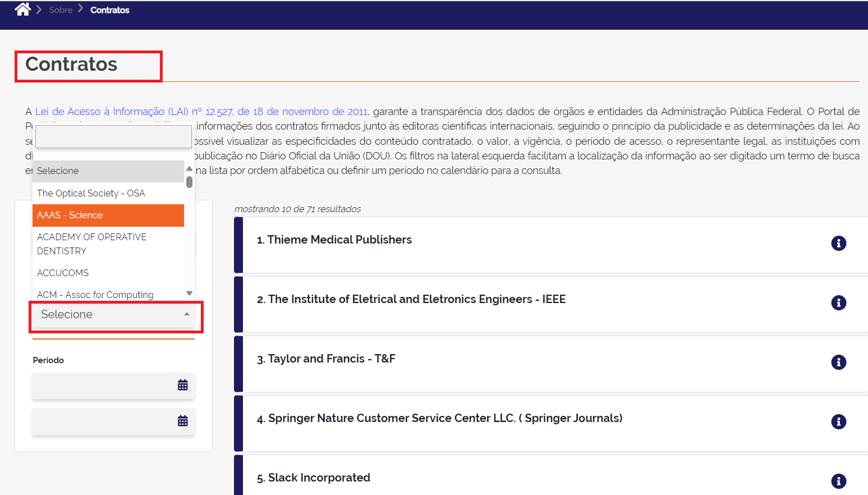Grab the dropdown list scrollbar thumb
868x495 pixels.
click(190, 182)
